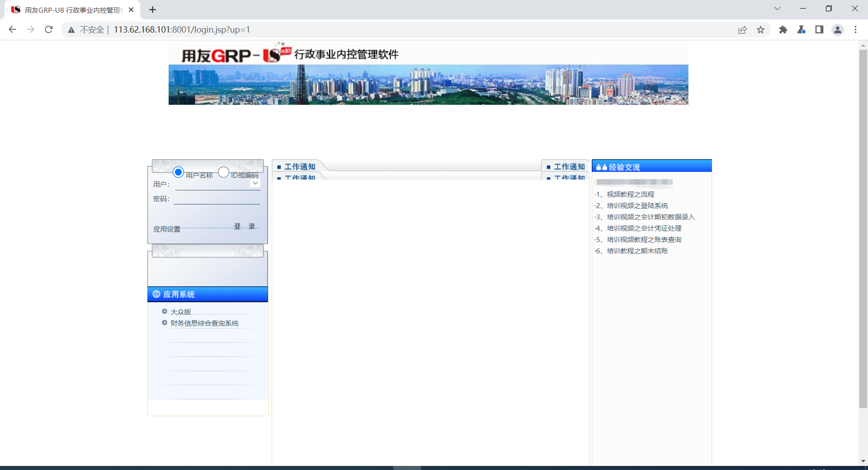The height and width of the screenshot is (470, 868).
Task: Click the globe icon in 应用系统 header
Action: pos(156,294)
